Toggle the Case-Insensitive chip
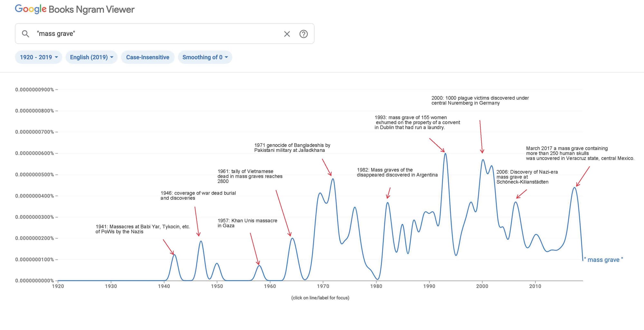 (148, 57)
